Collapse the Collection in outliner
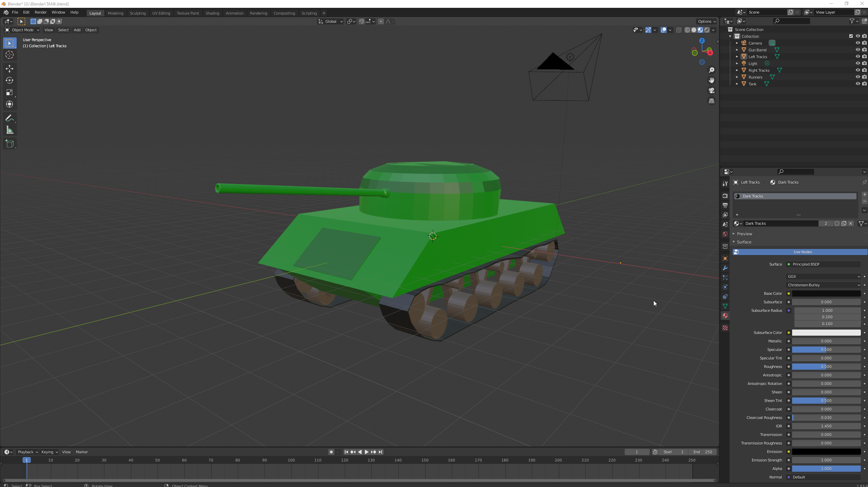Screen dimensions: 868x487 tap(730, 36)
